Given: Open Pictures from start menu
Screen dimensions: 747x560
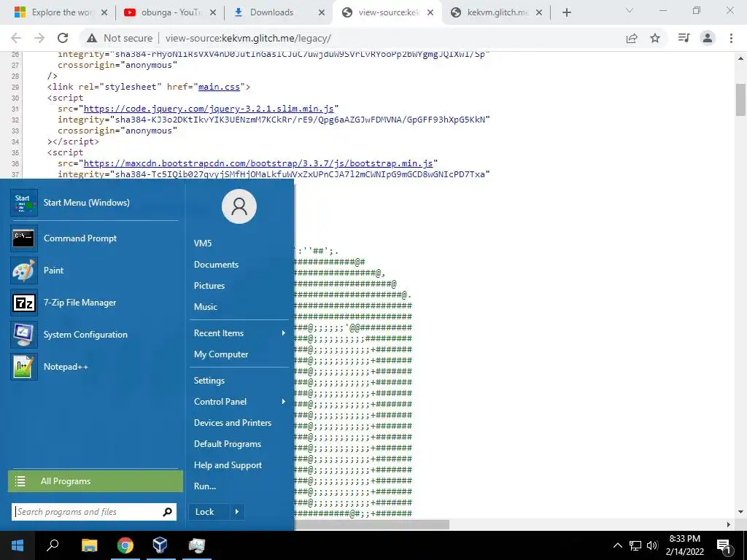Looking at the screenshot, I should (x=209, y=286).
